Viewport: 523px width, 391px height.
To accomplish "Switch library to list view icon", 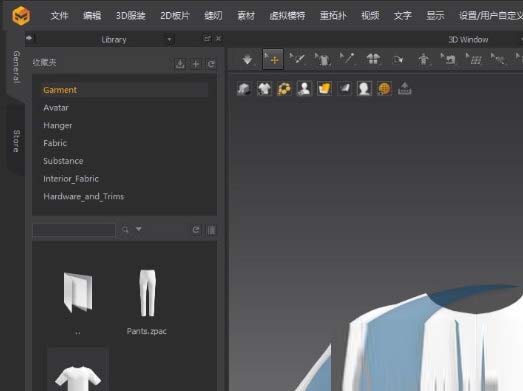I will click(x=211, y=230).
